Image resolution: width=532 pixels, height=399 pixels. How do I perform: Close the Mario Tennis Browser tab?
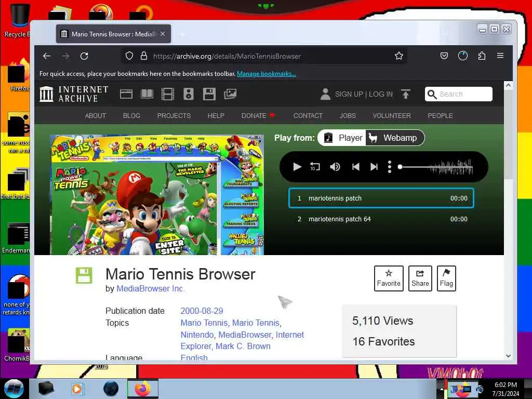(163, 34)
